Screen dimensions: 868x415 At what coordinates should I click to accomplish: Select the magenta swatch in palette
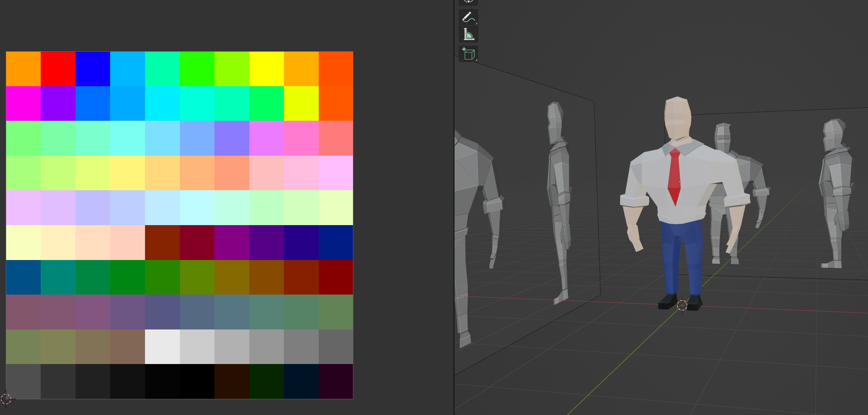click(23, 103)
